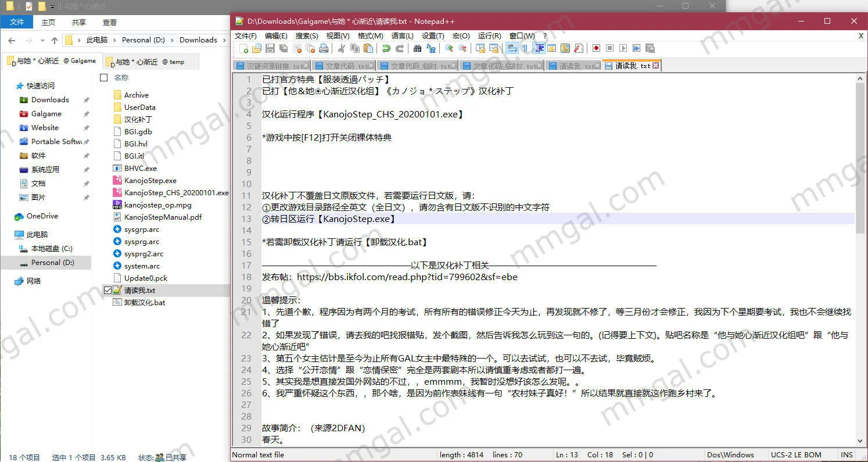Click the Cut scissors icon
Screen dimensions: 868x462
pyautogui.click(x=342, y=48)
